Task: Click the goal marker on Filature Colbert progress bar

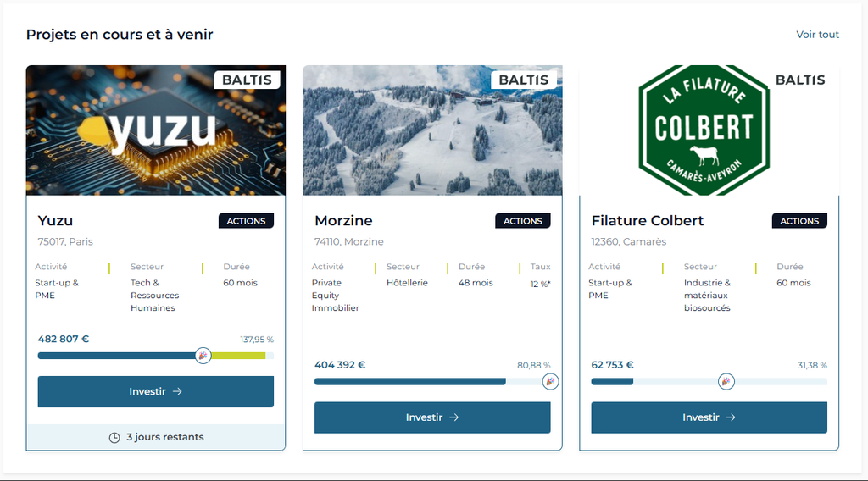Action: click(x=726, y=381)
